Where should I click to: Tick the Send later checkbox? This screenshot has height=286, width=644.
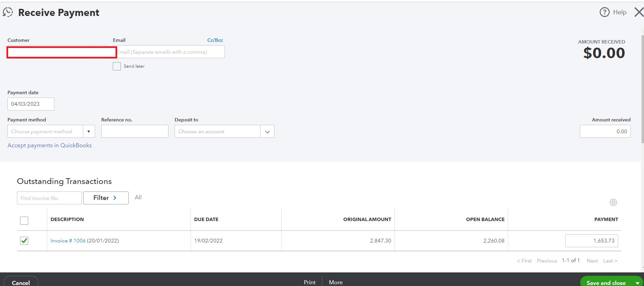[x=117, y=66]
